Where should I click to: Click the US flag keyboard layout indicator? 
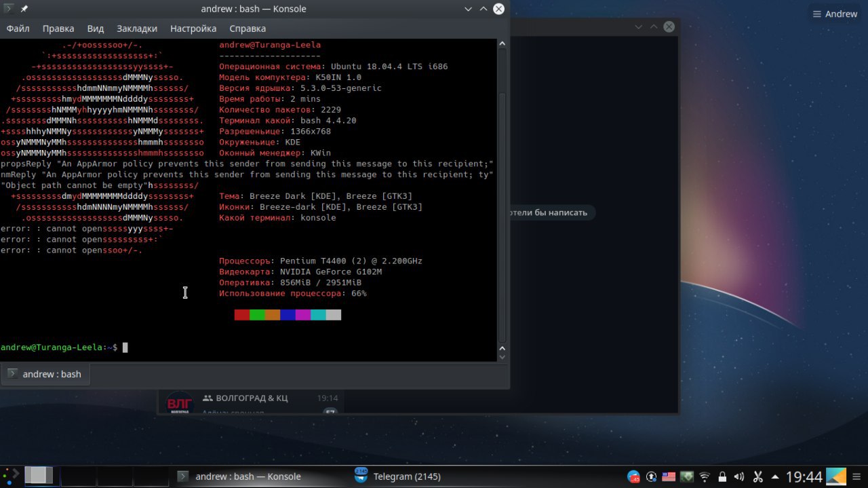coord(669,476)
